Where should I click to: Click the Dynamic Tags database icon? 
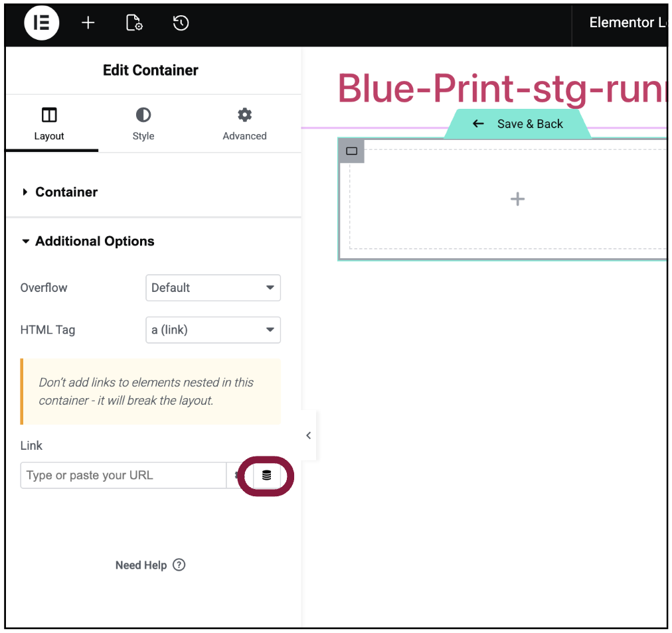[266, 475]
